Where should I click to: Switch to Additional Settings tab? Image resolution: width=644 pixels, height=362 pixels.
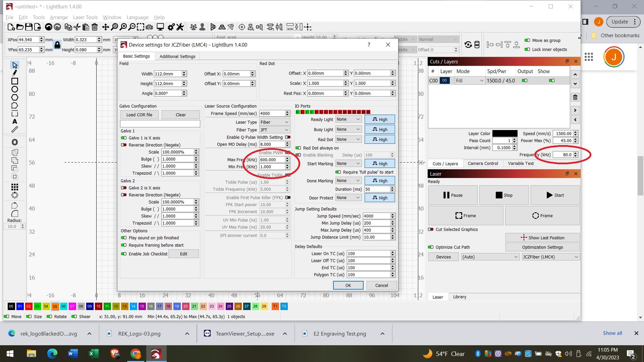coord(177,56)
